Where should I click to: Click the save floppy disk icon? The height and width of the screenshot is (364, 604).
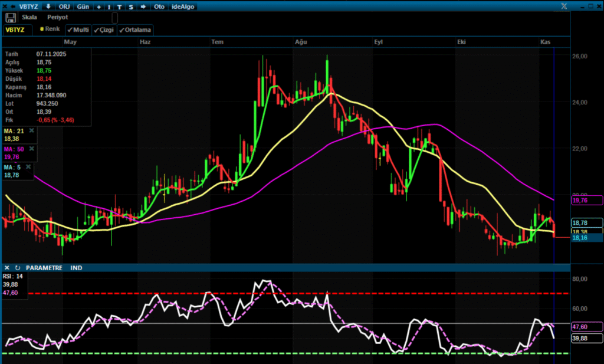pyautogui.click(x=11, y=18)
